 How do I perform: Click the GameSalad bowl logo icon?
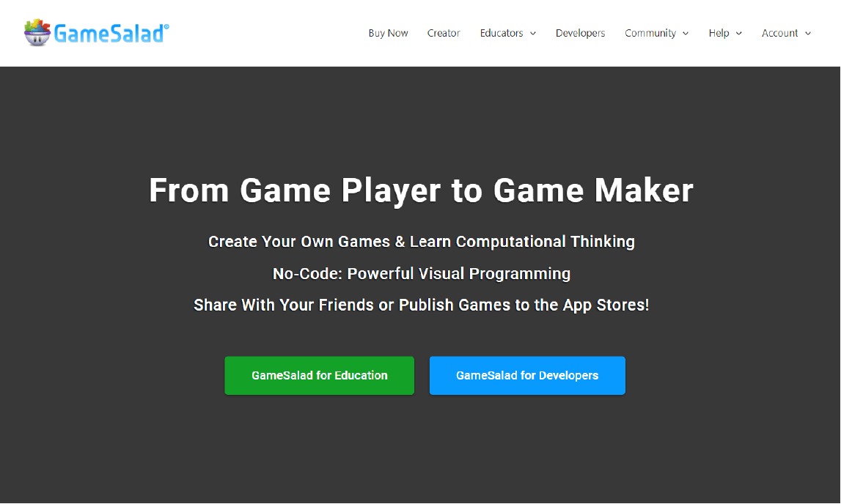tap(37, 33)
